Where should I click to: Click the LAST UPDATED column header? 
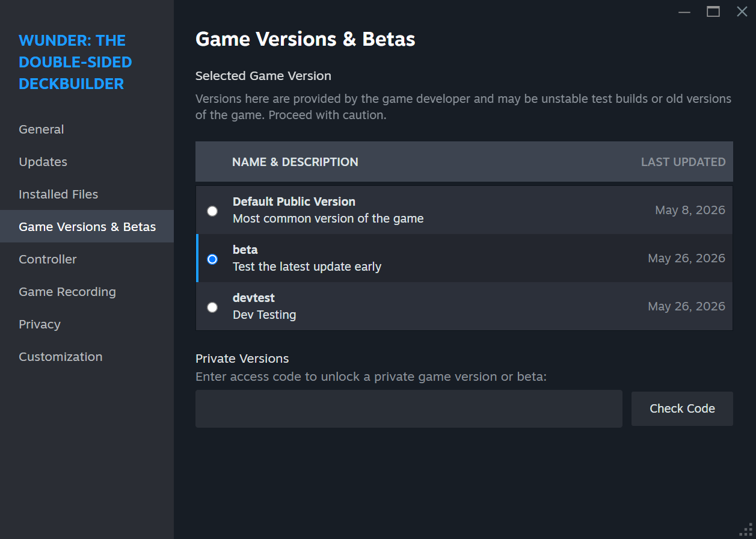[683, 162]
